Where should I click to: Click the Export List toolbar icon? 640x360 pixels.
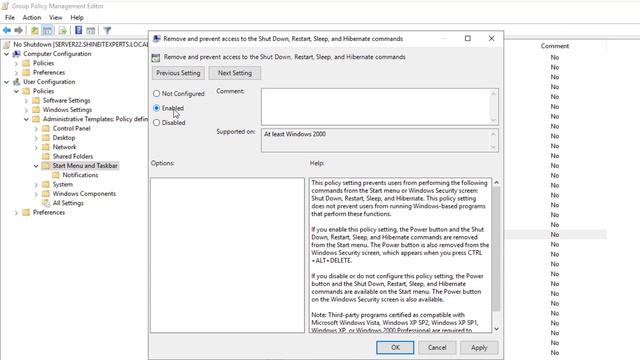(x=62, y=31)
